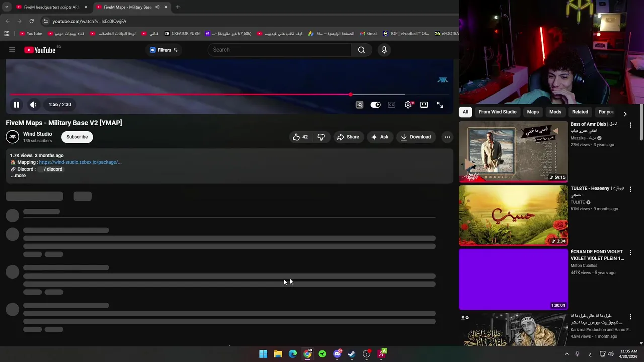
Task: Open Steam from the taskbar
Action: 352,354
